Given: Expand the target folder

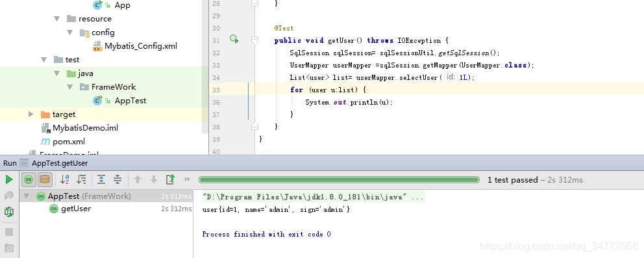Looking at the screenshot, I should click(31, 114).
